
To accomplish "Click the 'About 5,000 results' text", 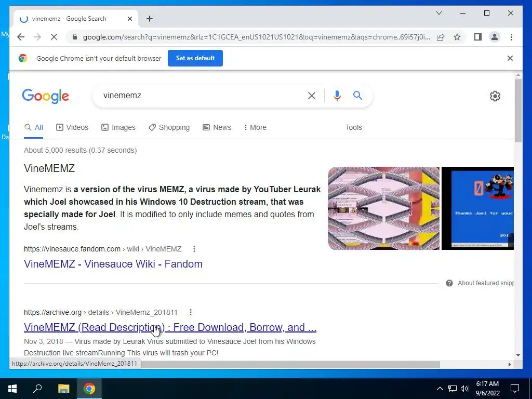I will pos(81,150).
